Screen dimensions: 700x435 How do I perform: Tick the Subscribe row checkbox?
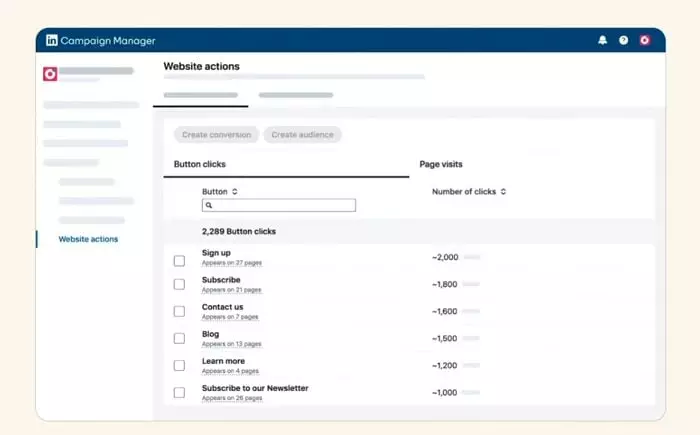(179, 284)
